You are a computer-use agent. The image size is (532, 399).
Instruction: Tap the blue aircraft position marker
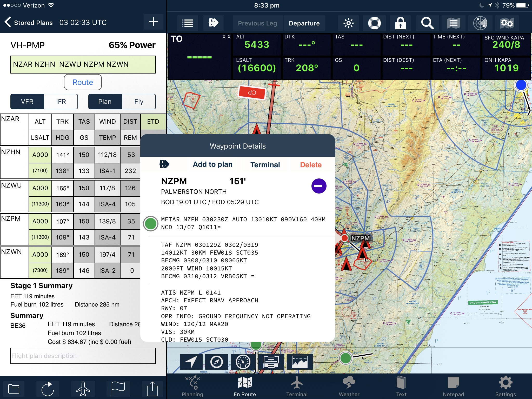tap(521, 85)
